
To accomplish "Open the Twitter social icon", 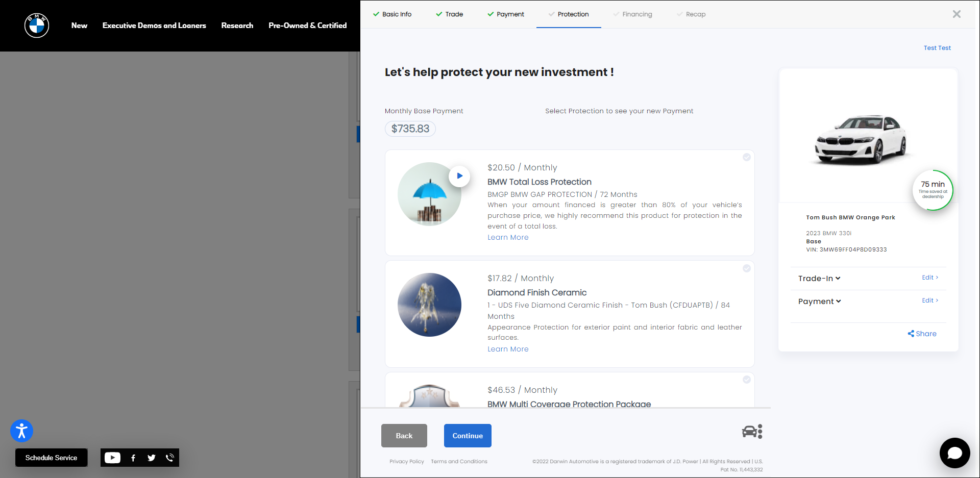I will coord(152,458).
